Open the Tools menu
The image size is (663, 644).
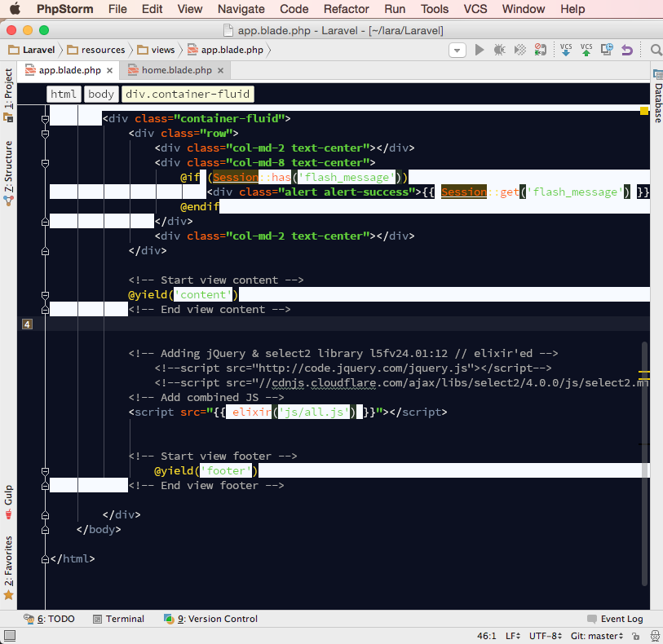[x=434, y=9]
